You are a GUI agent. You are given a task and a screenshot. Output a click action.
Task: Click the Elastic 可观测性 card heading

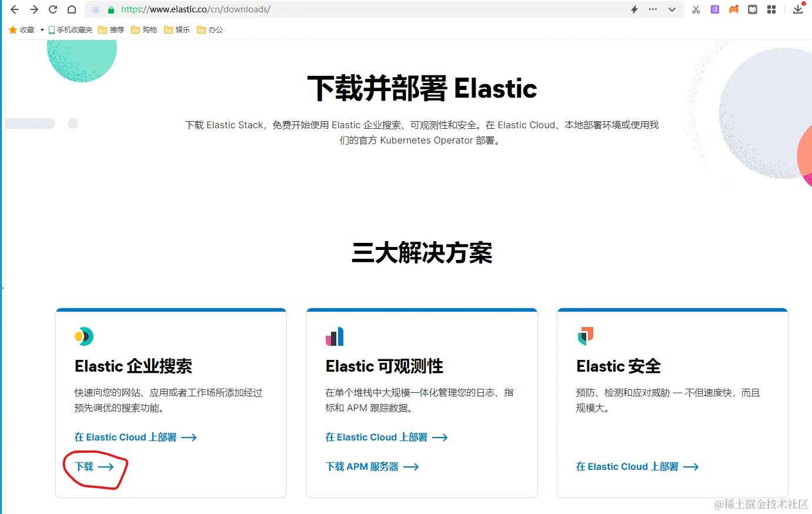385,366
